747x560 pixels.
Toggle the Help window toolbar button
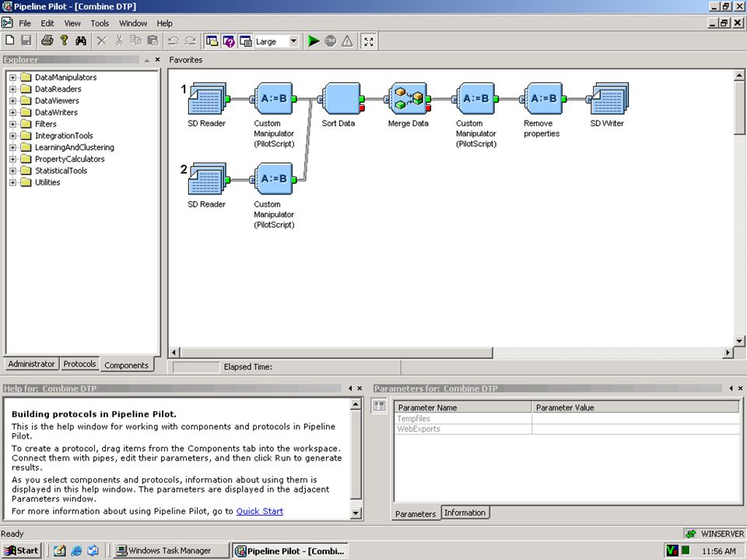tap(229, 41)
